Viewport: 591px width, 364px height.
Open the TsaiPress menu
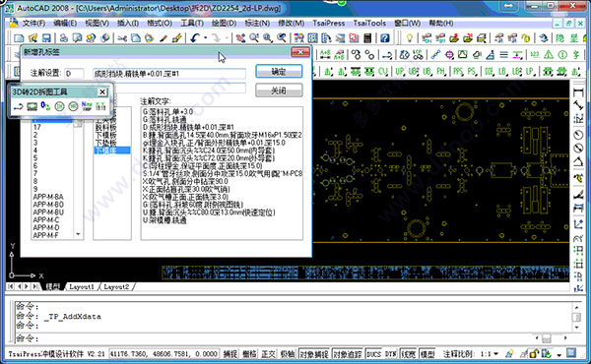(328, 24)
